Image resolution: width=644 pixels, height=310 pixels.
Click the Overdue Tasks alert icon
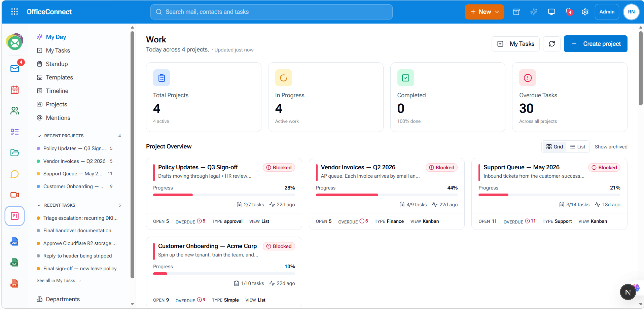528,78
